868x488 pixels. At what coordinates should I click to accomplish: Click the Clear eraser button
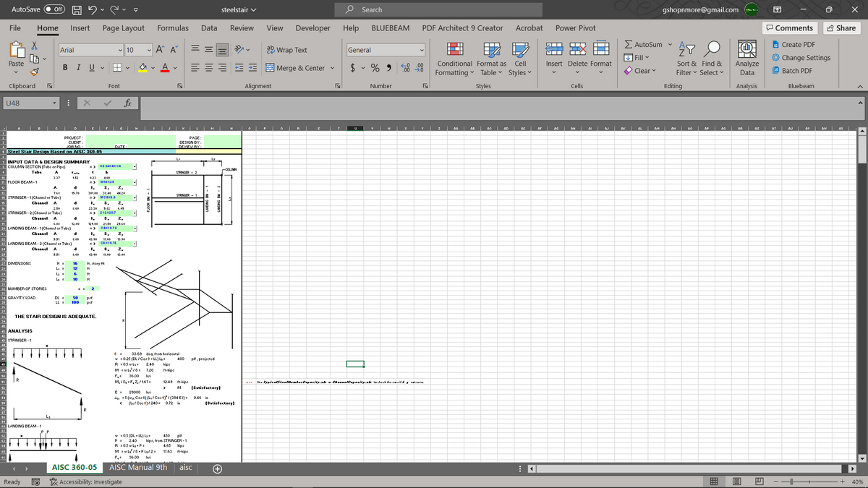(x=639, y=71)
